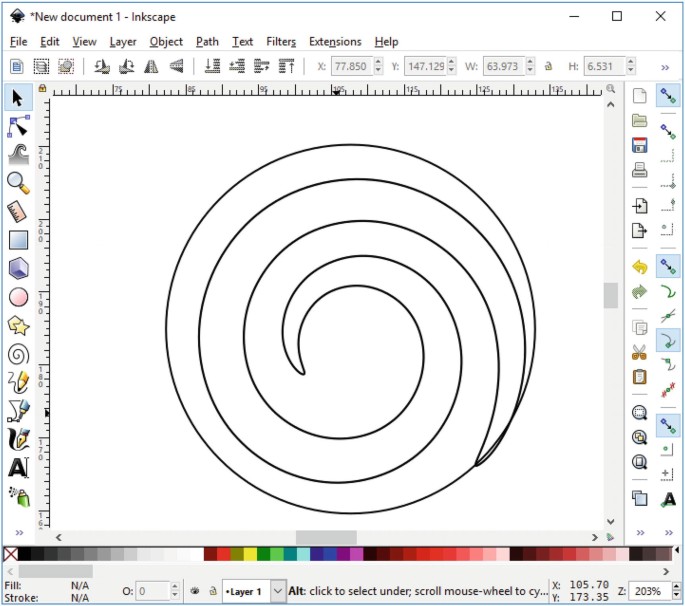This screenshot has width=685, height=606.
Task: Pick the yellow color swatch in palette
Action: pos(250,554)
